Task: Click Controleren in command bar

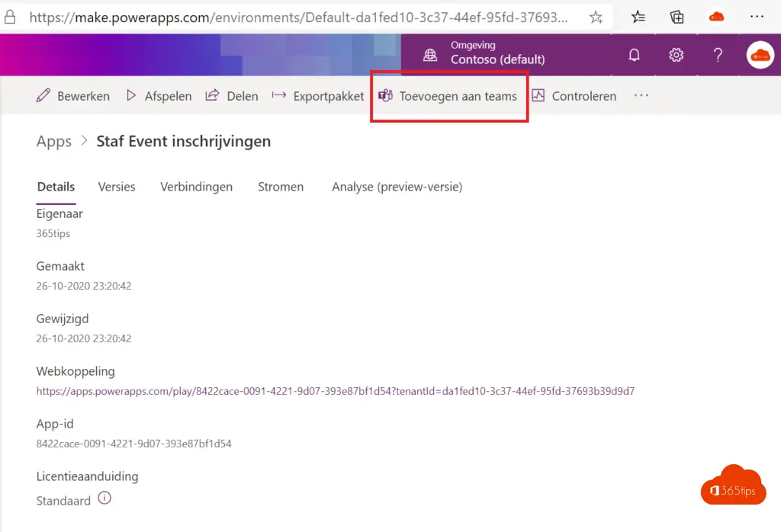Action: [x=574, y=95]
